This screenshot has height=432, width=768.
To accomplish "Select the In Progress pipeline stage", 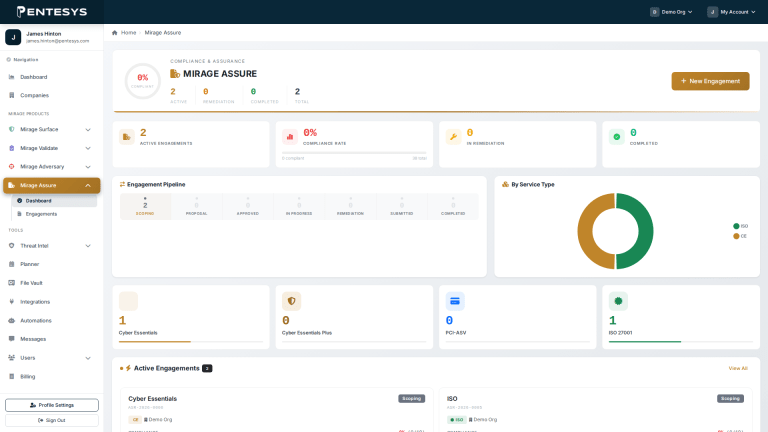I will 299,206.
